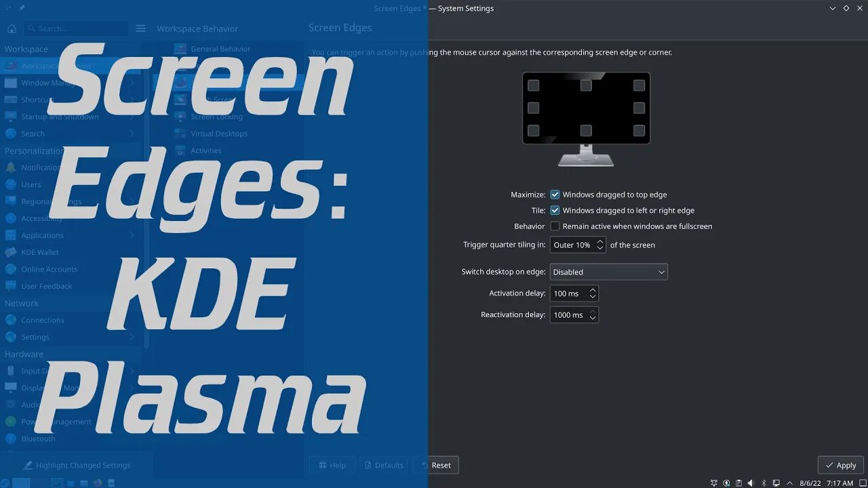Increase the Activation delay value
The image size is (868, 488).
pos(593,290)
